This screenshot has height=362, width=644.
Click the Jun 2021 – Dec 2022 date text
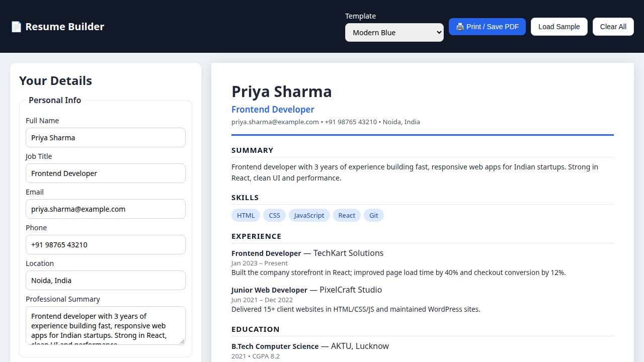[262, 300]
